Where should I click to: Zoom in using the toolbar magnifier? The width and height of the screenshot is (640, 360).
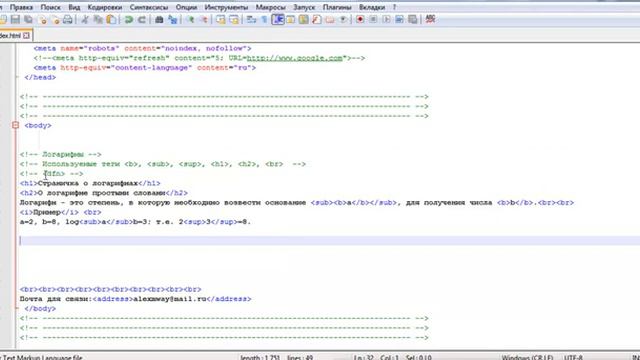tap(190, 19)
